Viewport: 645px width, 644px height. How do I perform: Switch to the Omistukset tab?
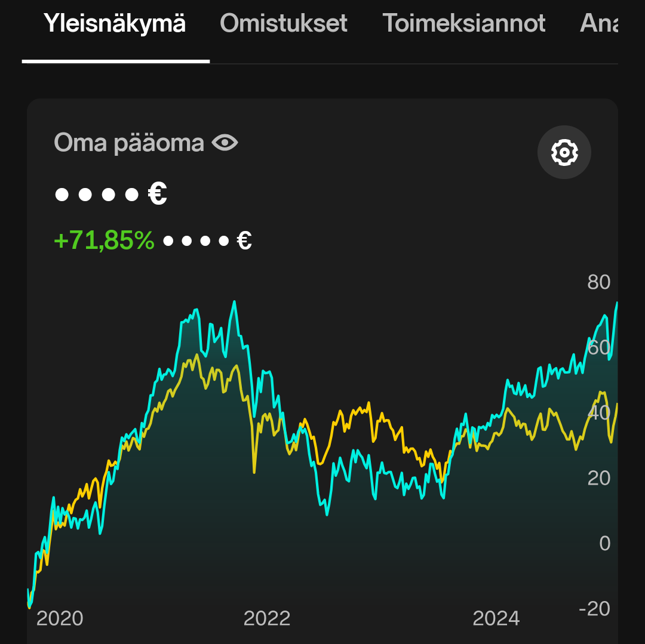[284, 23]
